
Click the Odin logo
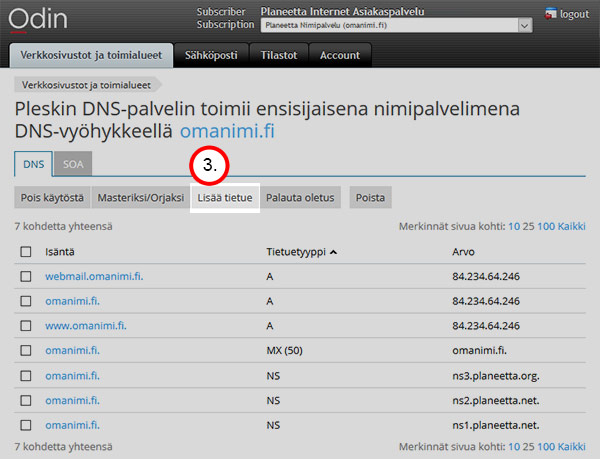(x=38, y=19)
